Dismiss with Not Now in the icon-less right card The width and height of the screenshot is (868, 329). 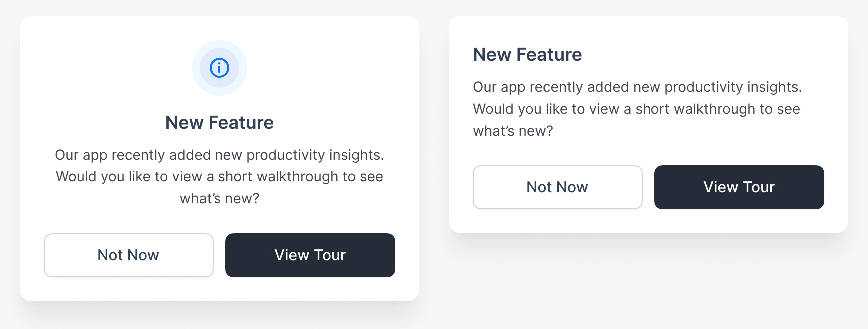click(x=557, y=187)
